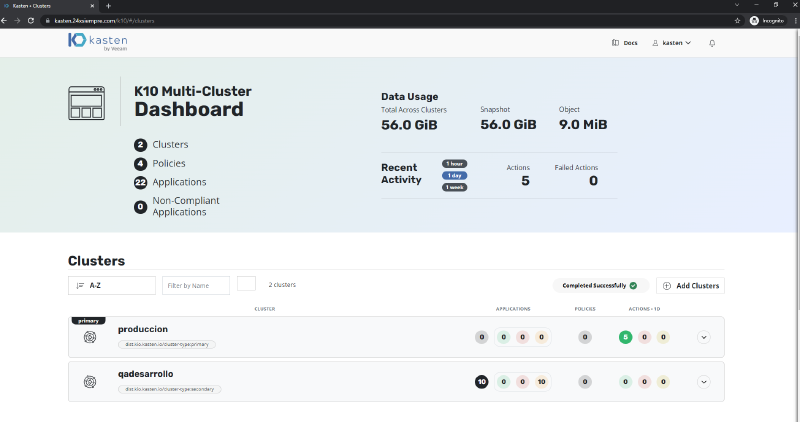Click produccion red non-compliant applications badge
The width and height of the screenshot is (800, 422).
[x=522, y=337]
